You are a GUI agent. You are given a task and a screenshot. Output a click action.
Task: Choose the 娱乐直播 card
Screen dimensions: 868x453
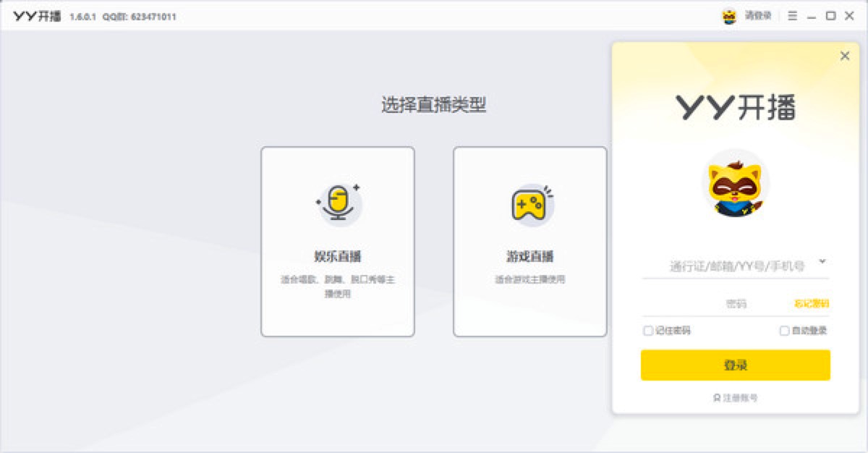tap(338, 242)
